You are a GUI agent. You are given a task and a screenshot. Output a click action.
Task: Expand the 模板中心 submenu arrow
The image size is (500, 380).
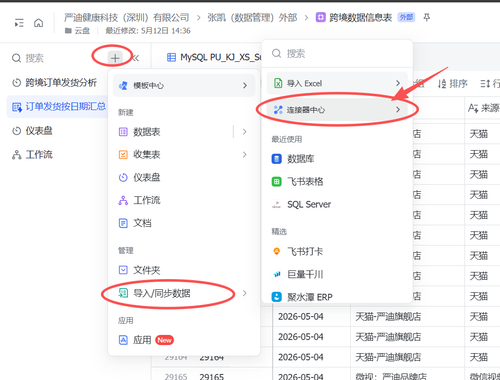(x=245, y=86)
